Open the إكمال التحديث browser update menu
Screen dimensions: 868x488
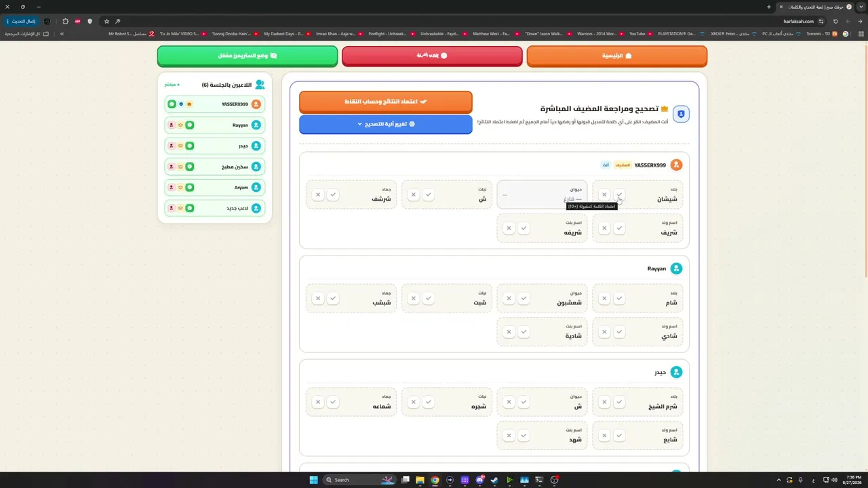pos(21,21)
